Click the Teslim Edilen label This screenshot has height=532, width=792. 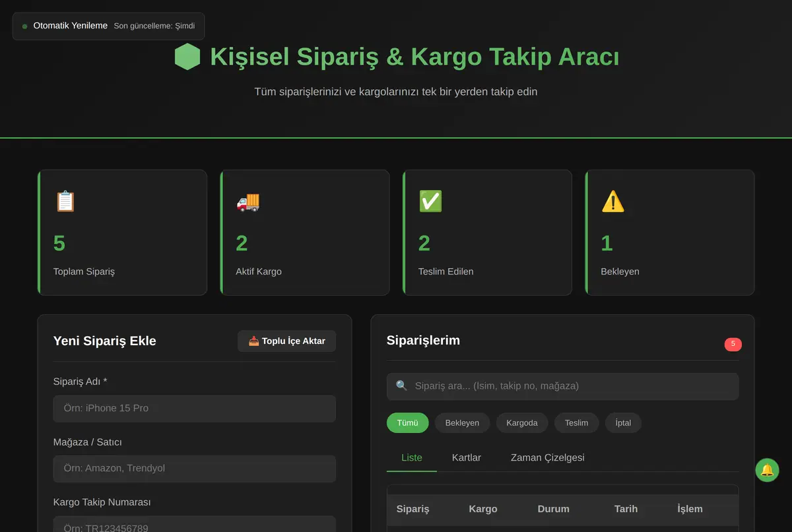[445, 271]
